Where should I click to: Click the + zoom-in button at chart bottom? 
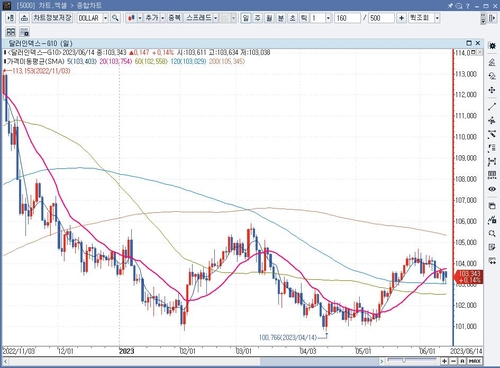444,361
